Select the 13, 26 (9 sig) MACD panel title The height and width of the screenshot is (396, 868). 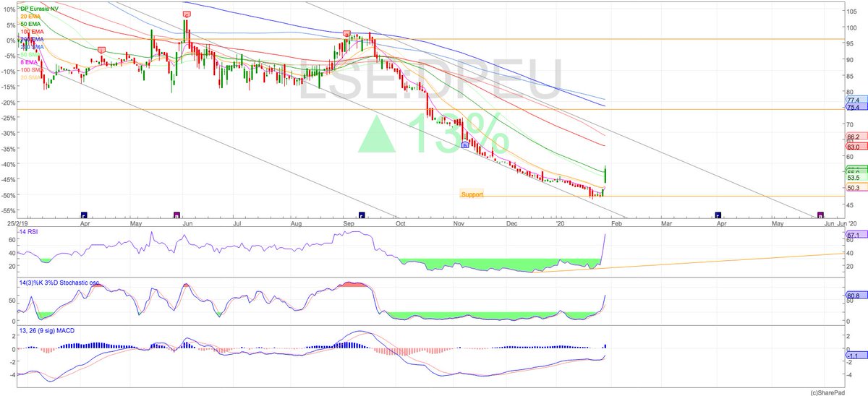click(47, 330)
